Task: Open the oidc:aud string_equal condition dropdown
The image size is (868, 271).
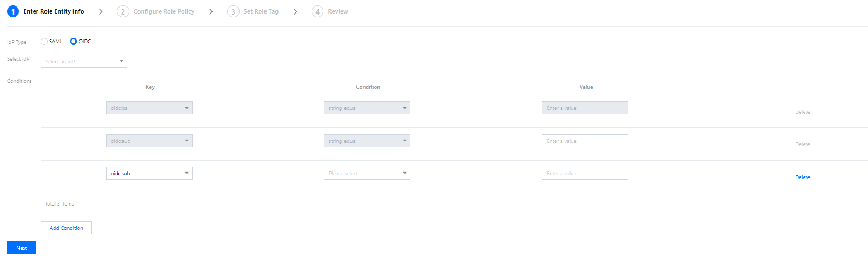Action: tap(367, 141)
